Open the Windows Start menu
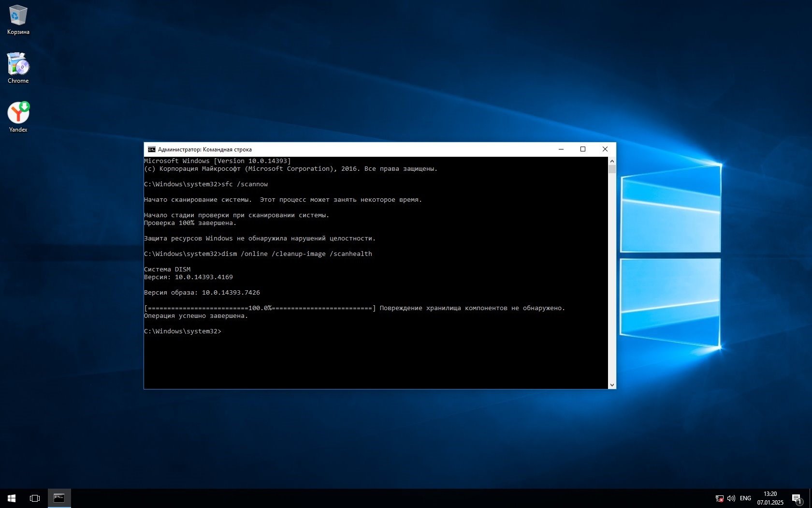This screenshot has height=508, width=812. point(12,498)
